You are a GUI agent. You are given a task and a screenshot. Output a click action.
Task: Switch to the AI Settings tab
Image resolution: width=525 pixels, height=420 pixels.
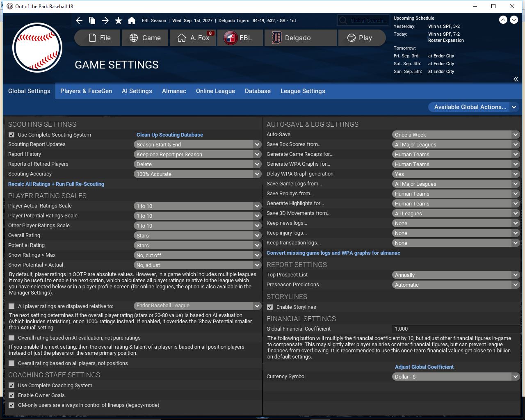pyautogui.click(x=137, y=91)
